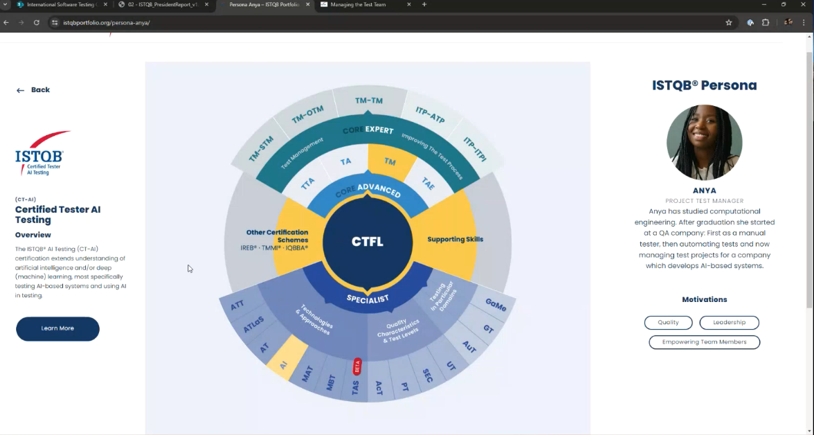Click Anya's profile photo
Image resolution: width=814 pixels, height=441 pixels.
pos(704,142)
